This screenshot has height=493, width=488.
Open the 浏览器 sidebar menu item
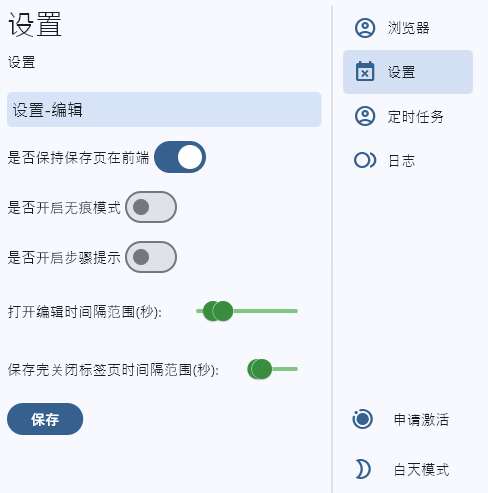(x=408, y=28)
